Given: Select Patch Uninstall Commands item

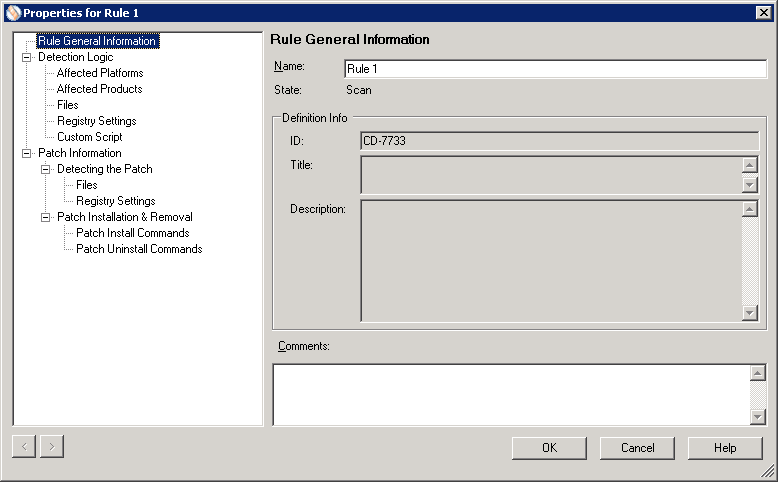Looking at the screenshot, I should (x=139, y=249).
